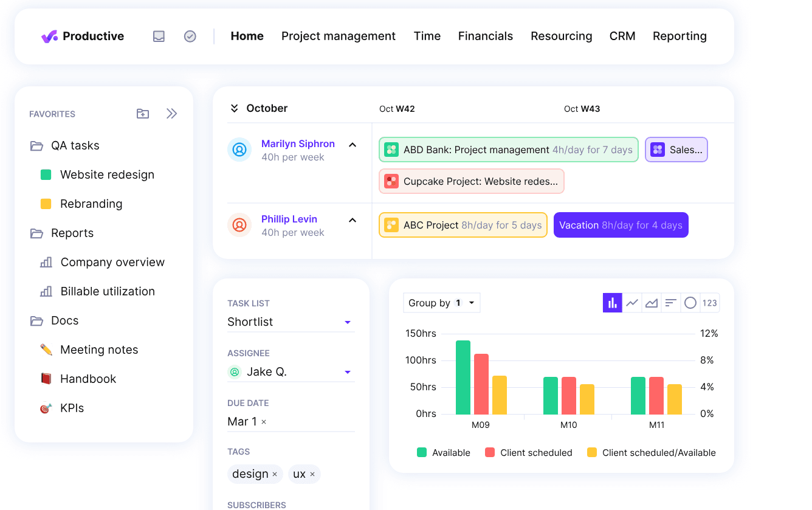This screenshot has height=510, width=812.
Task: Collapse the October timeline section
Action: [234, 108]
